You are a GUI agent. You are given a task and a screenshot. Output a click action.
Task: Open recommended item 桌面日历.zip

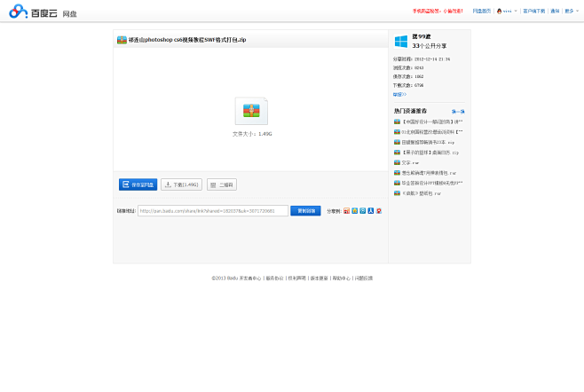click(x=430, y=153)
